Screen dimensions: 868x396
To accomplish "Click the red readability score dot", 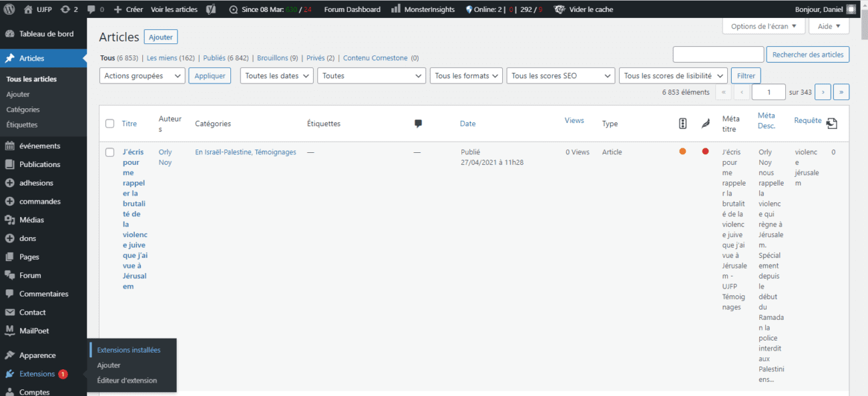I will point(705,152).
